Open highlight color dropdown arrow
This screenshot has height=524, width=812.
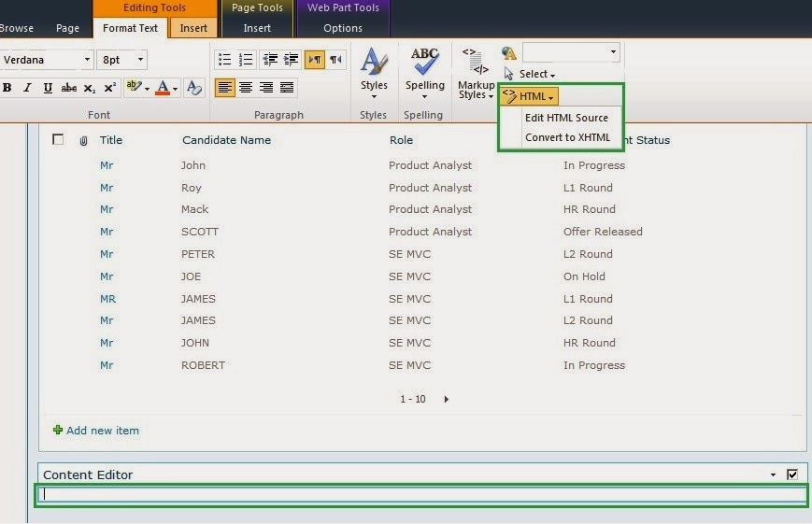(x=147, y=89)
